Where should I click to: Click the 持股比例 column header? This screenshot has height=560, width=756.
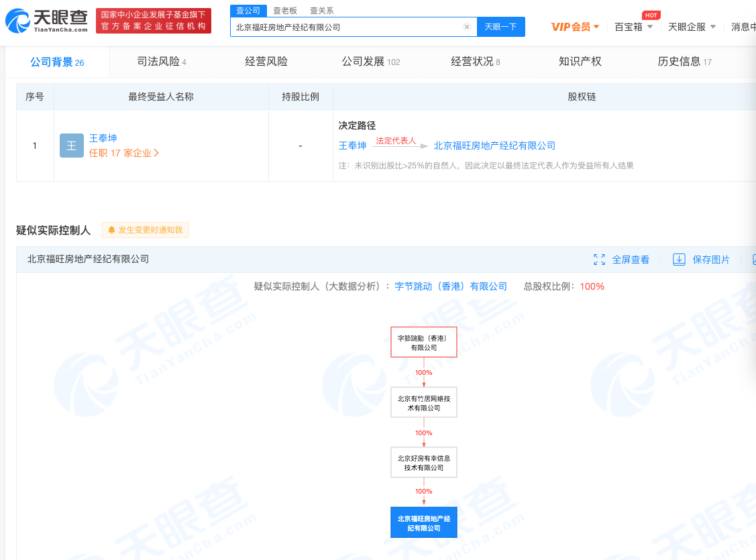[301, 97]
